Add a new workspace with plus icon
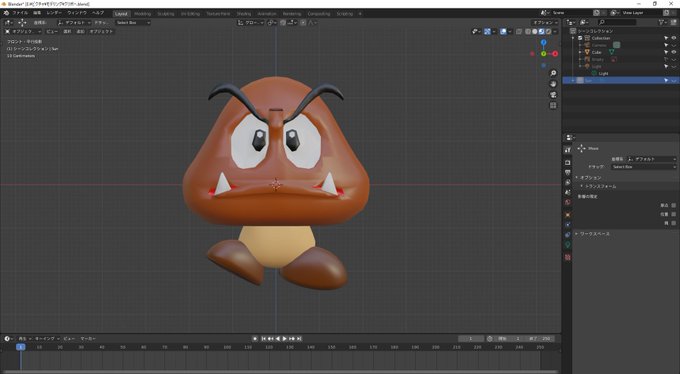The height and width of the screenshot is (374, 680). point(360,14)
